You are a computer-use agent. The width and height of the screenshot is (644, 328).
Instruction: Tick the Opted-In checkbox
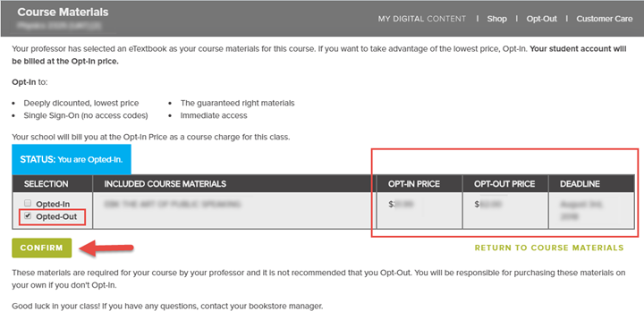click(x=28, y=203)
